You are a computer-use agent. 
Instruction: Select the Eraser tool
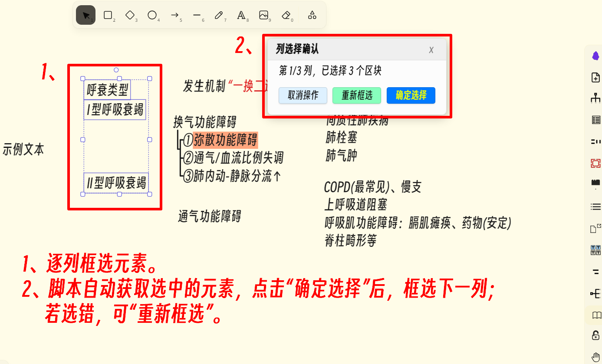286,15
